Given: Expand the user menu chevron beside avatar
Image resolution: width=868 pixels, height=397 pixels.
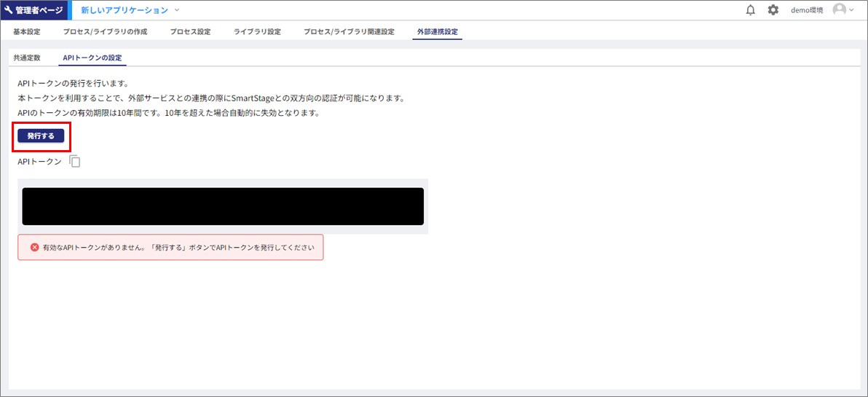Looking at the screenshot, I should [x=851, y=10].
